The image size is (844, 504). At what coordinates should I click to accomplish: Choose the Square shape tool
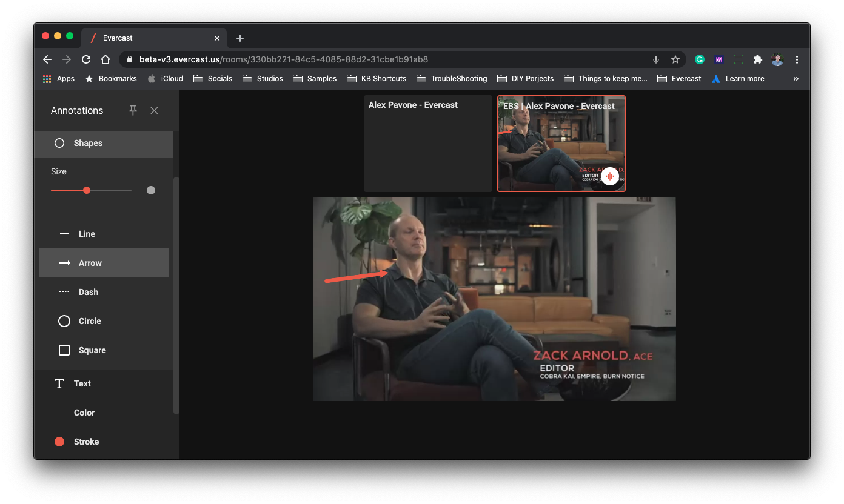click(x=104, y=350)
